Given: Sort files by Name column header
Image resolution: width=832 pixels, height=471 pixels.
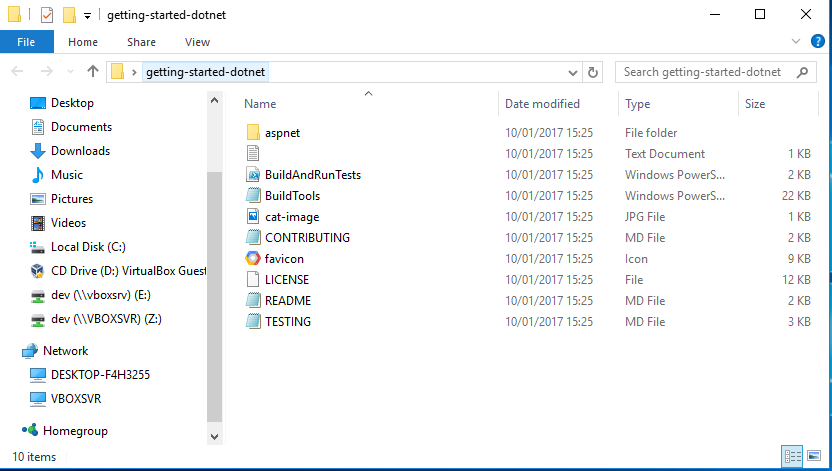Looking at the screenshot, I should (260, 104).
